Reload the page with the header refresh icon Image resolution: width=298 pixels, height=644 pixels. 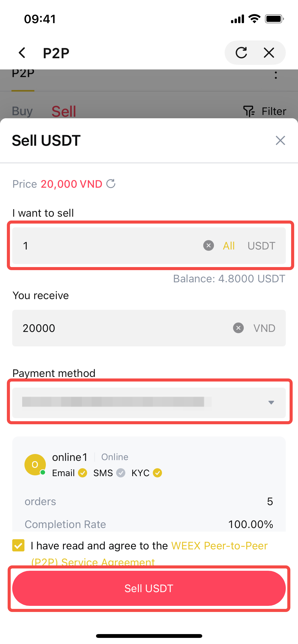click(x=241, y=53)
